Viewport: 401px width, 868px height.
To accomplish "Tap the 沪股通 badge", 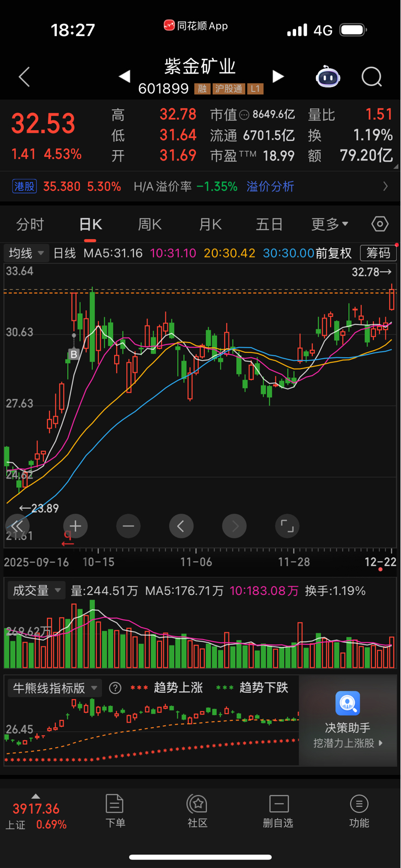I will [228, 89].
